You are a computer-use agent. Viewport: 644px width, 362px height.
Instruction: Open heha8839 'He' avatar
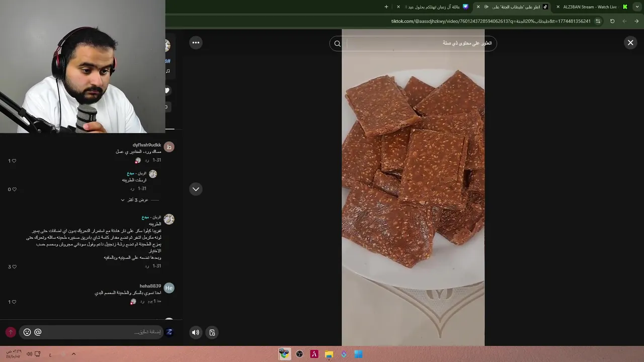169,288
